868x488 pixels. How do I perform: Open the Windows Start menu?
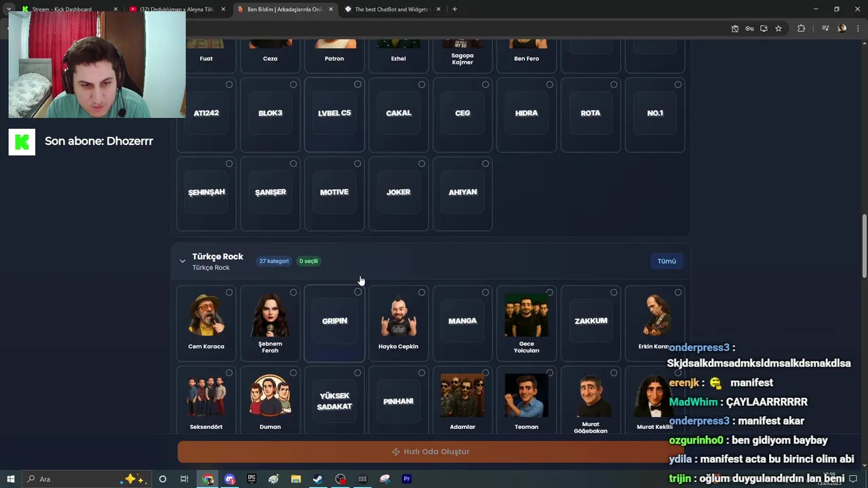point(11,479)
